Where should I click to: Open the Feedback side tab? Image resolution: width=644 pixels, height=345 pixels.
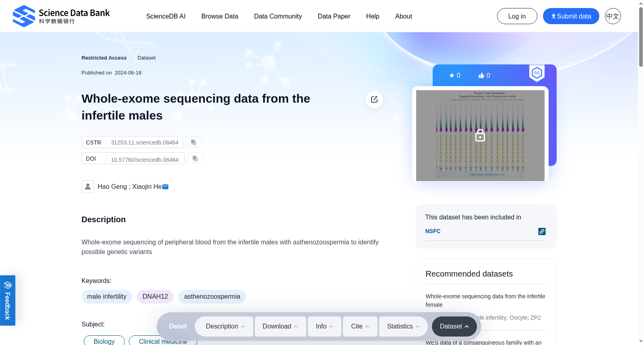point(8,300)
